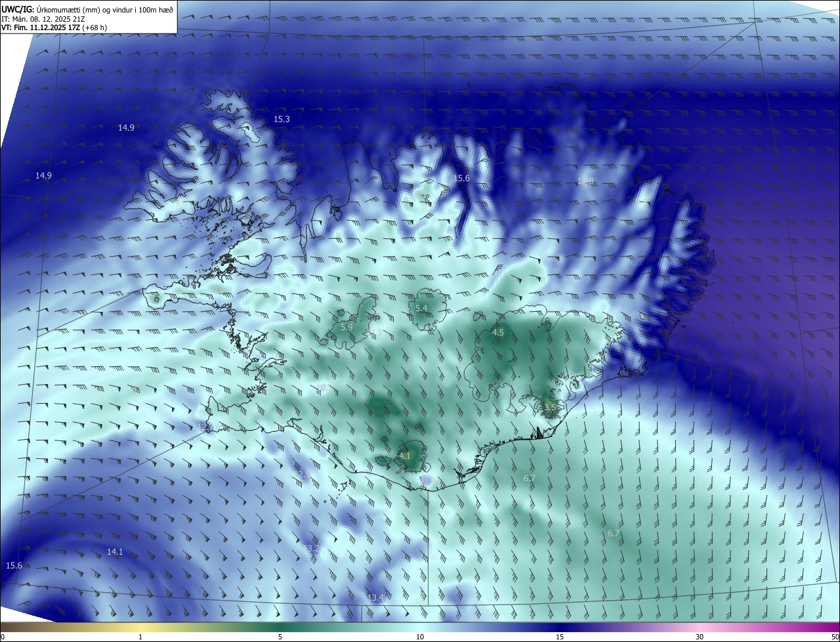Click the legend tick label 50
Screen dimensions: 840x642
coord(834,637)
